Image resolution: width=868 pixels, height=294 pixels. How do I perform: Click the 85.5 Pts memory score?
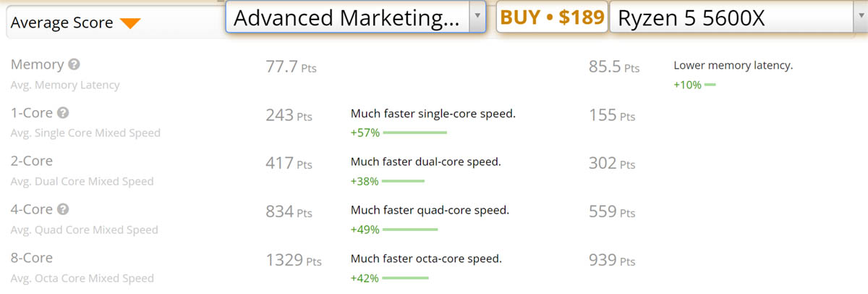click(x=614, y=67)
